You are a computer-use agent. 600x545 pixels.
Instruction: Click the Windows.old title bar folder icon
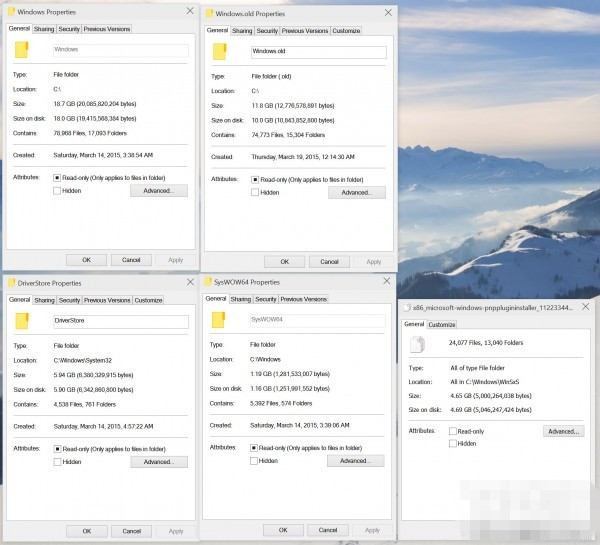tap(210, 14)
